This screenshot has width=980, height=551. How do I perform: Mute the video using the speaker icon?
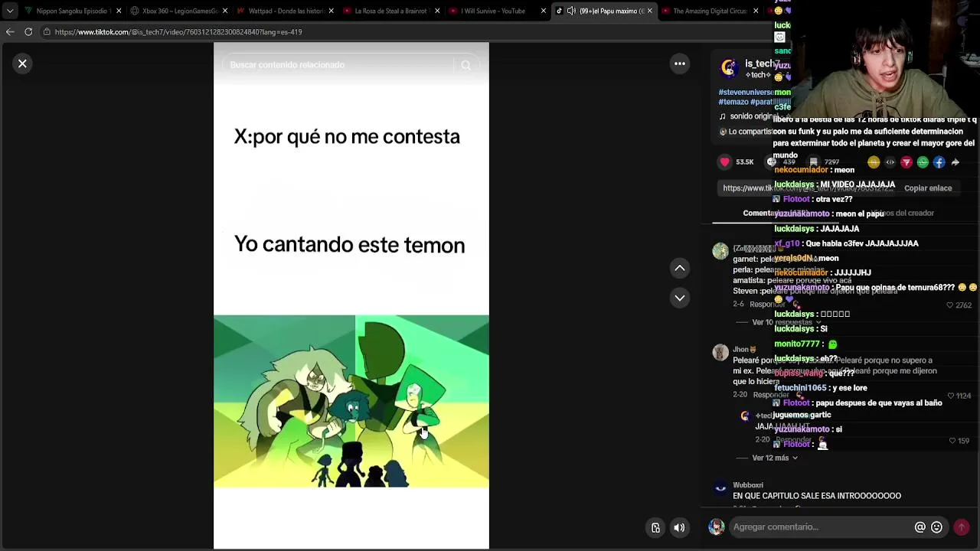pos(679,527)
